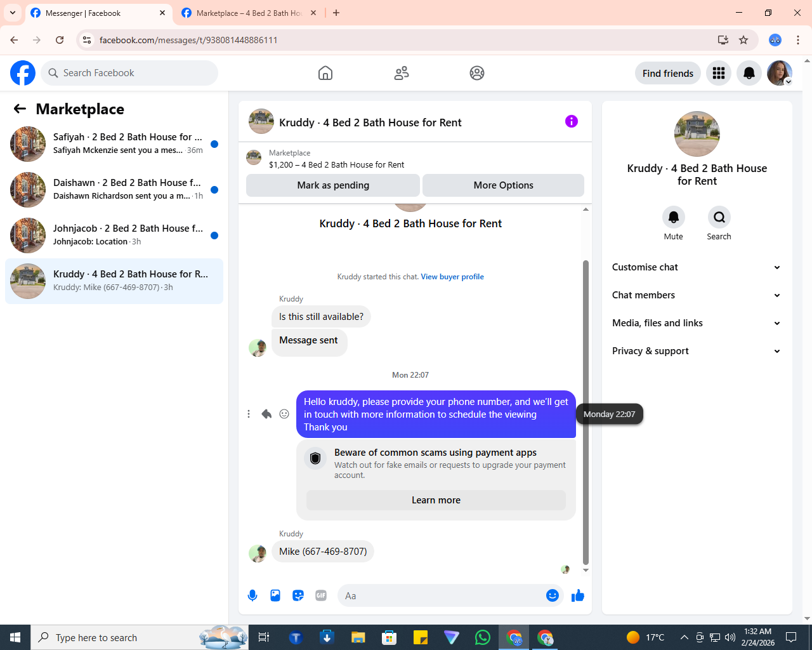Open the nine-dot menu grid
The width and height of the screenshot is (812, 650).
click(x=719, y=73)
